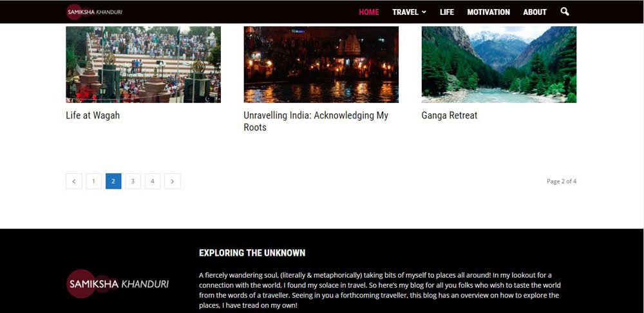Open the search magnifier icon
The height and width of the screenshot is (313, 644).
pyautogui.click(x=565, y=12)
